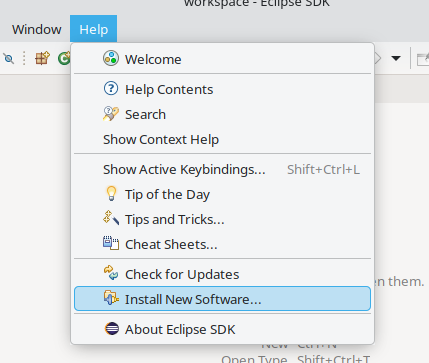Viewport: 429px width, 363px height.
Task: Click the Check for Updates arrows icon
Action: coord(111,273)
